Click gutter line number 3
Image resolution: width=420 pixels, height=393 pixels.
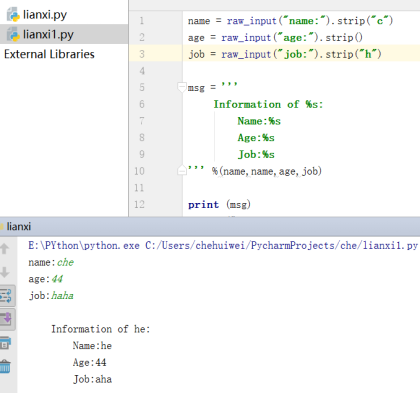pyautogui.click(x=142, y=54)
